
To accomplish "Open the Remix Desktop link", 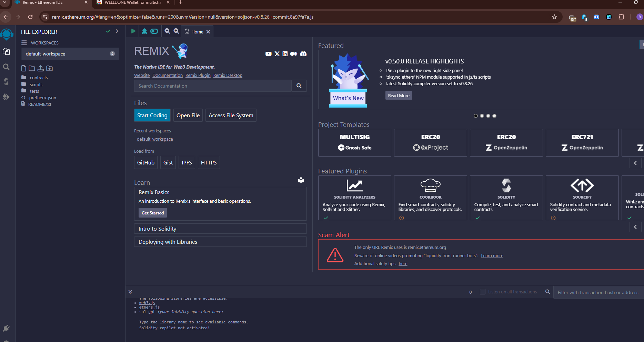I will click(x=228, y=76).
